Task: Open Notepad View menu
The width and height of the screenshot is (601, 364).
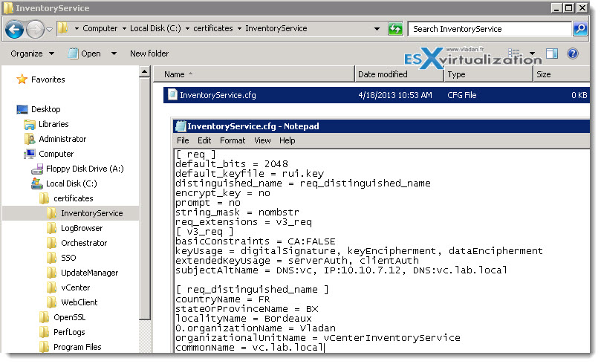Action: coord(262,140)
